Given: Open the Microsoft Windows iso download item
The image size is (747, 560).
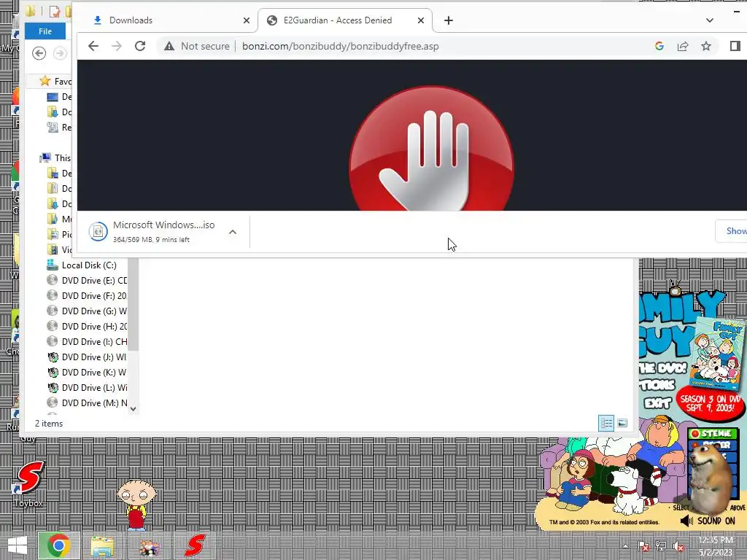Looking at the screenshot, I should click(164, 231).
